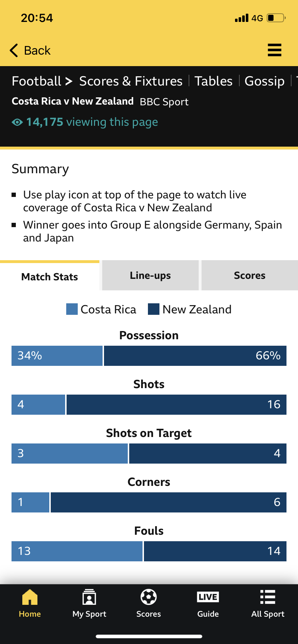
Task: Switch to the Scores tab
Action: [249, 276]
